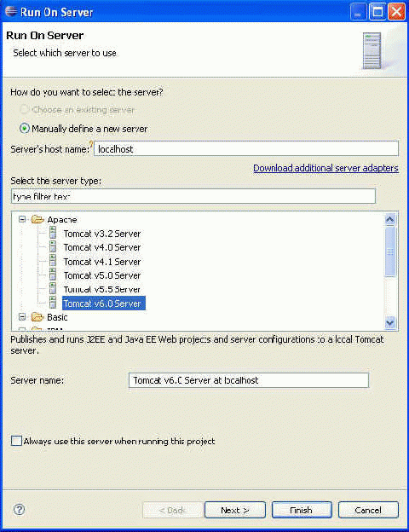Click the Tomcat v6.0 Server icon

pos(53,303)
